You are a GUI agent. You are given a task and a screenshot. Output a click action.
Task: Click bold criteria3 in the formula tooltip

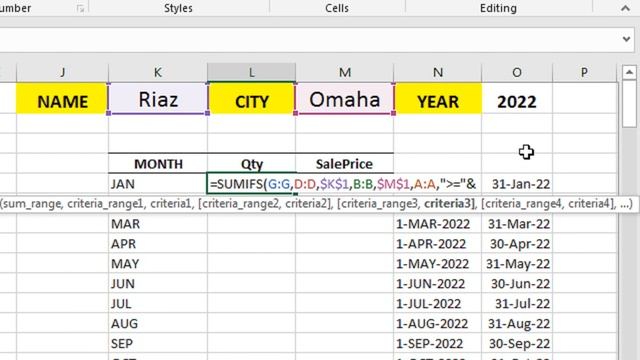[x=447, y=203]
